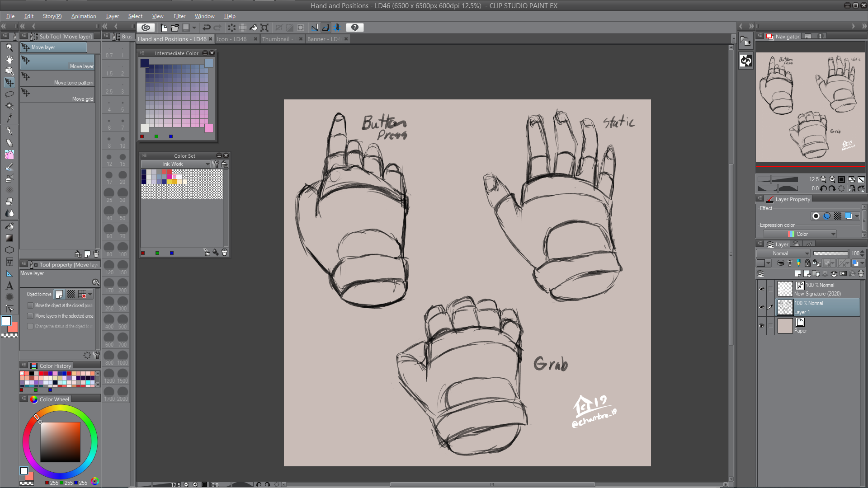Click the help question mark icon
Image resolution: width=868 pixels, height=488 pixels.
355,28
